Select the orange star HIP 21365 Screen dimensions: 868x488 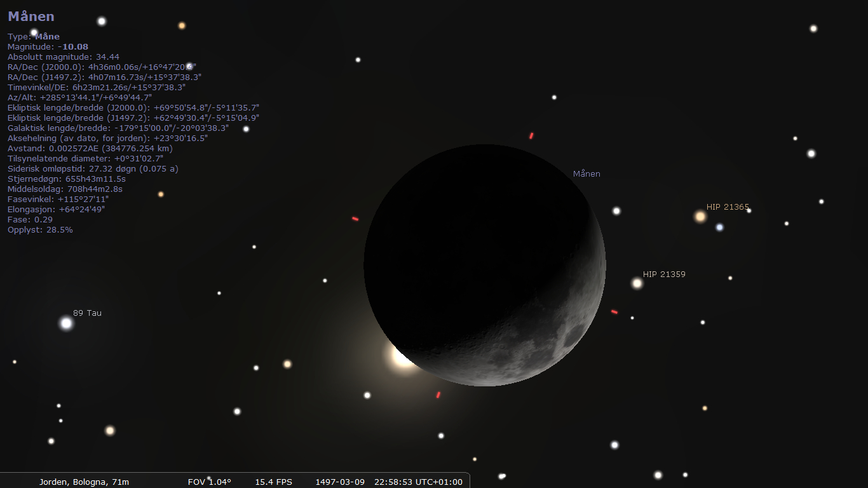click(x=700, y=217)
